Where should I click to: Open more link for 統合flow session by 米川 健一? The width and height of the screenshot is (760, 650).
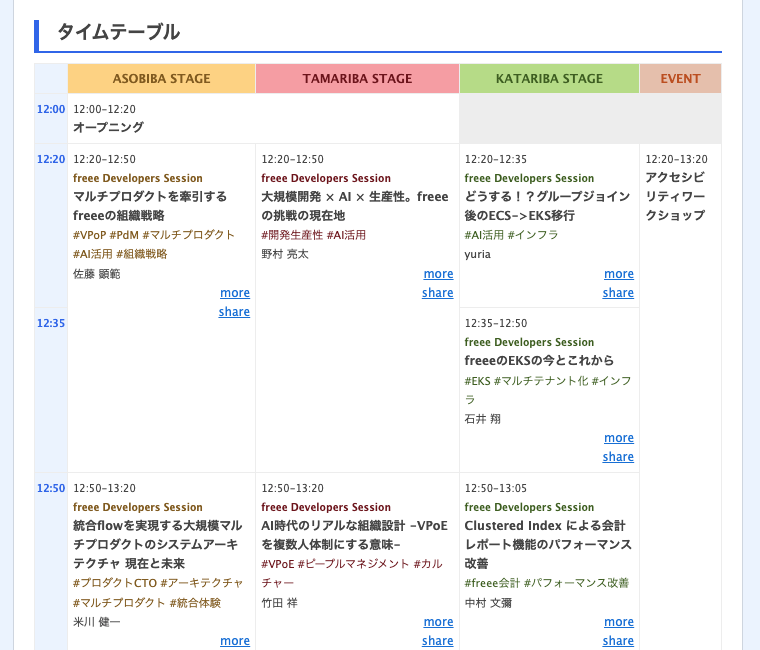[235, 641]
